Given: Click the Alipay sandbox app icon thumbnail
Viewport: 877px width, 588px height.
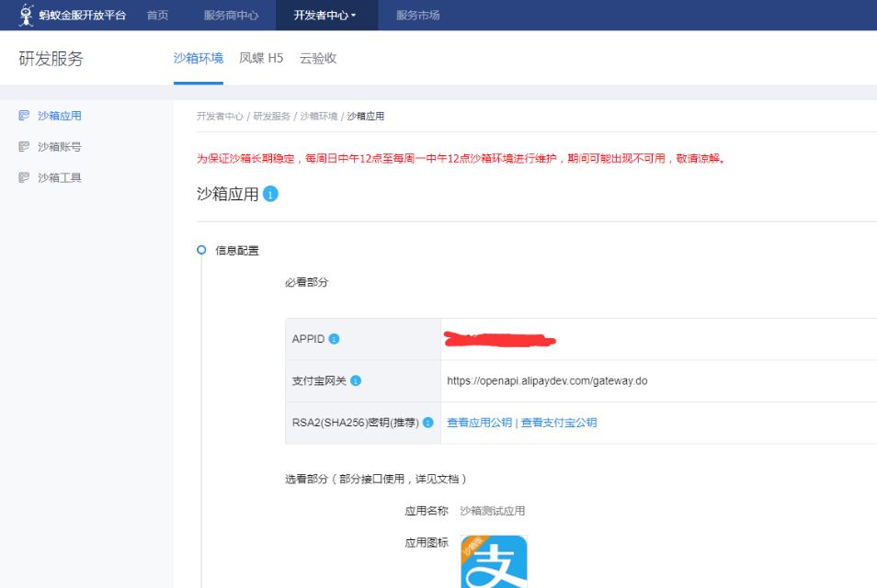Looking at the screenshot, I should [494, 561].
